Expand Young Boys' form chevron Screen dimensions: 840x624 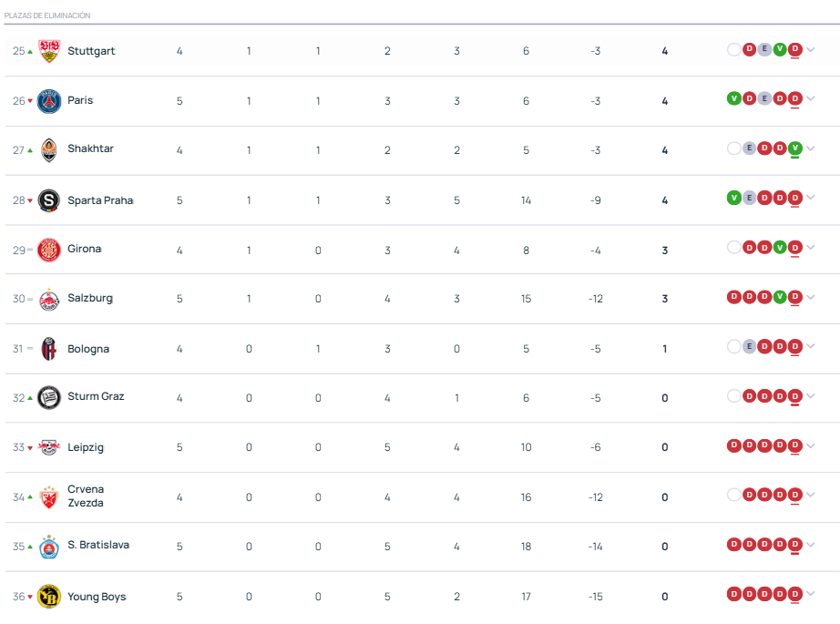point(811,594)
